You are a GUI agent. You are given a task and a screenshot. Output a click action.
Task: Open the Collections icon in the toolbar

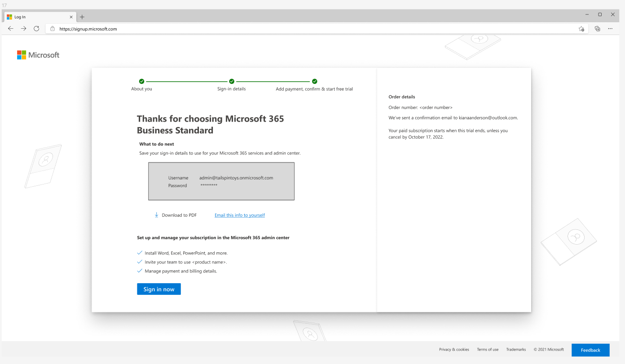(597, 28)
